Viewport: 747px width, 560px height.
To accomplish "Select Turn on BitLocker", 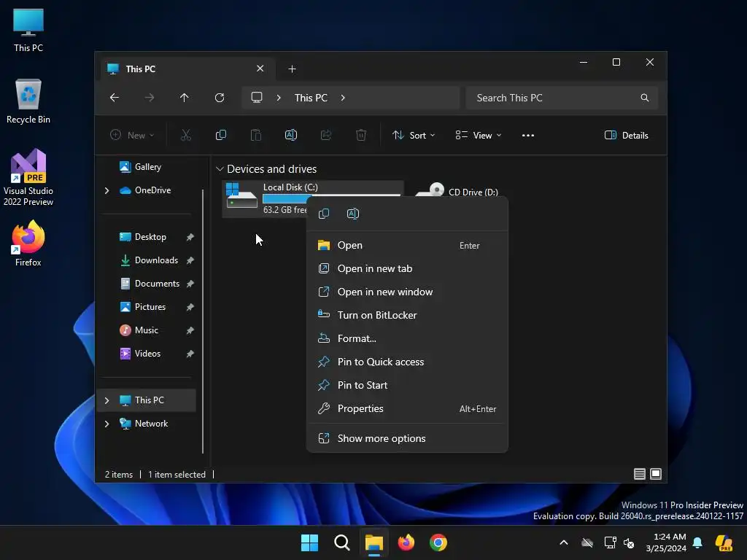I will coord(407,315).
